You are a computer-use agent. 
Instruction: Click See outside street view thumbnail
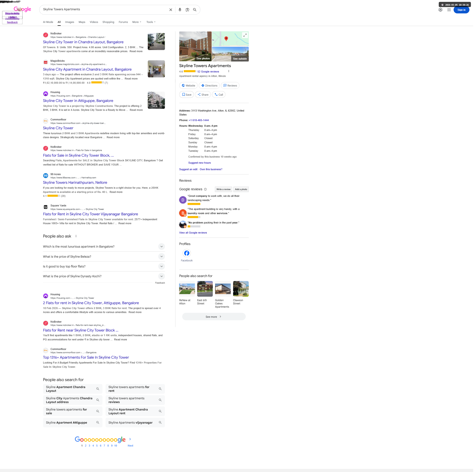tap(231, 54)
